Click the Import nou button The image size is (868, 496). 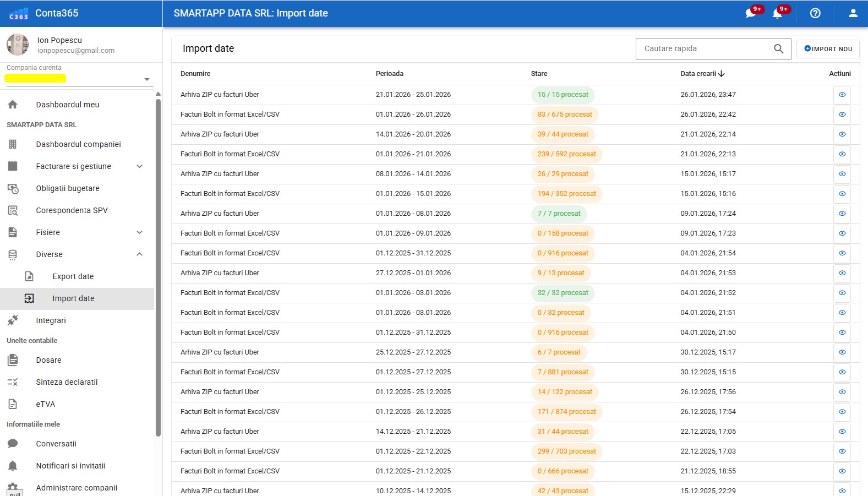pos(827,49)
